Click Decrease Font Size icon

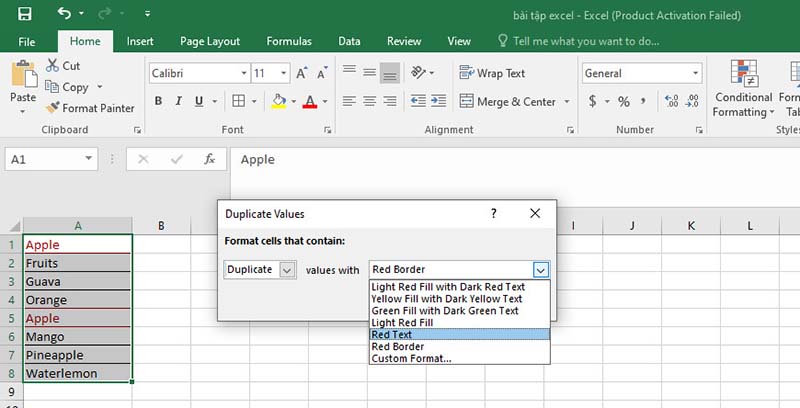coord(322,73)
